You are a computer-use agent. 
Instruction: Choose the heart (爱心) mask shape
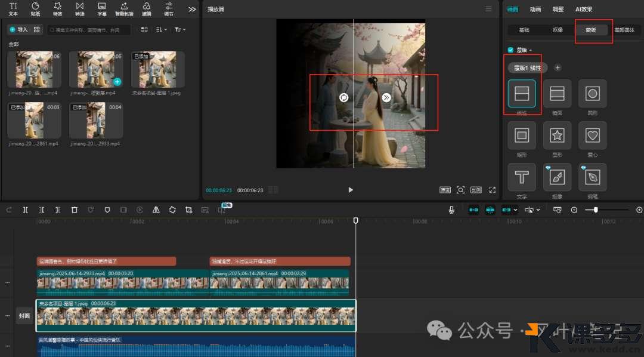point(592,136)
